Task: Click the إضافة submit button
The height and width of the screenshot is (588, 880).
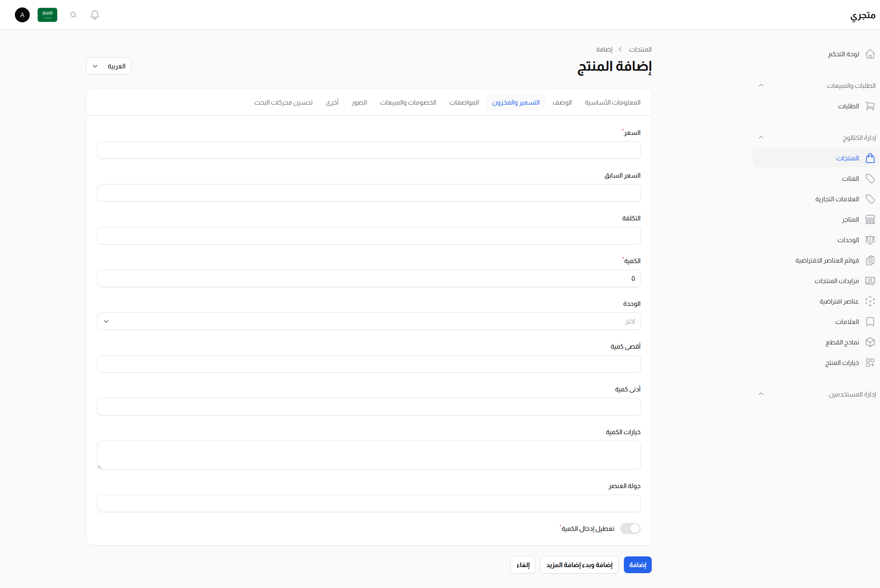Action: click(637, 565)
